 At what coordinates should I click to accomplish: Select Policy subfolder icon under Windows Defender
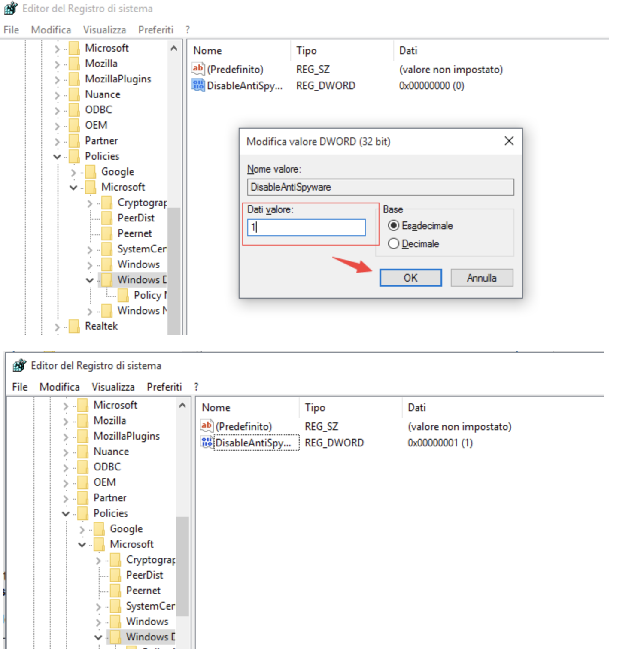(123, 295)
